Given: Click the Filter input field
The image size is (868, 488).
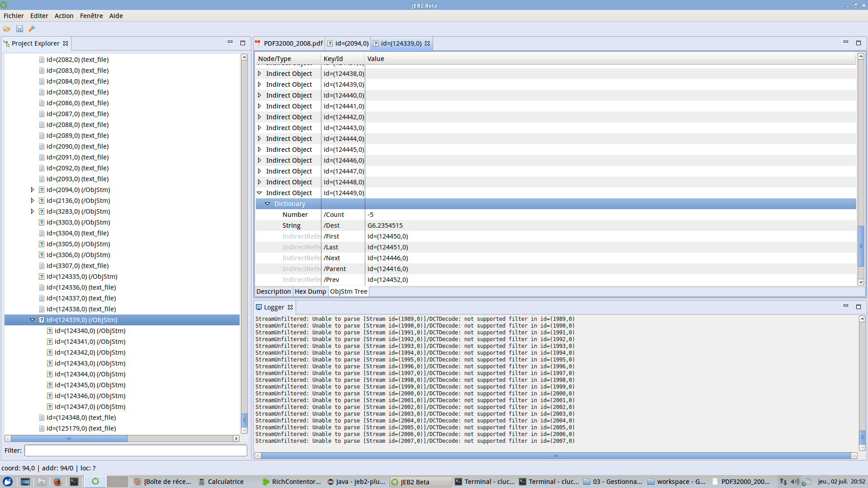Looking at the screenshot, I should [136, 450].
